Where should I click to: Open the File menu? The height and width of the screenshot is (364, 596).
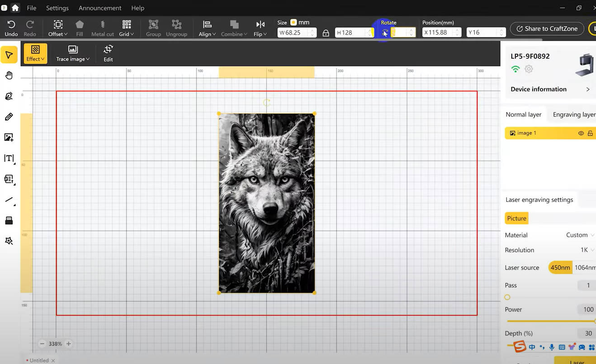click(32, 8)
